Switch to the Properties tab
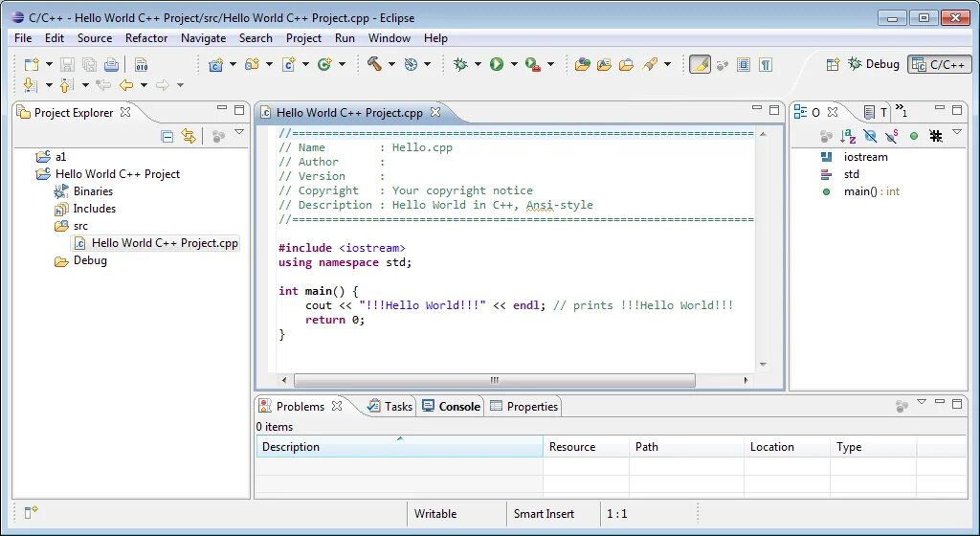980x536 pixels. (x=524, y=406)
